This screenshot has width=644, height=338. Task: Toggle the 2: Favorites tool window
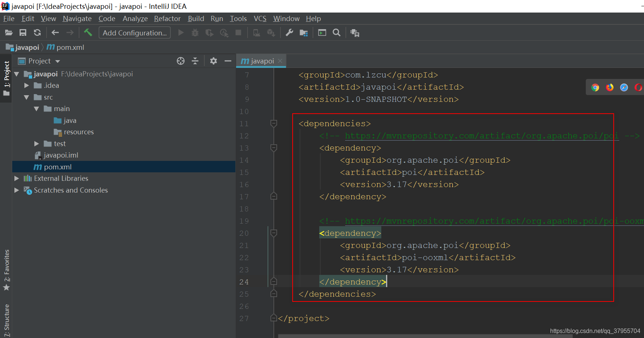[6, 270]
